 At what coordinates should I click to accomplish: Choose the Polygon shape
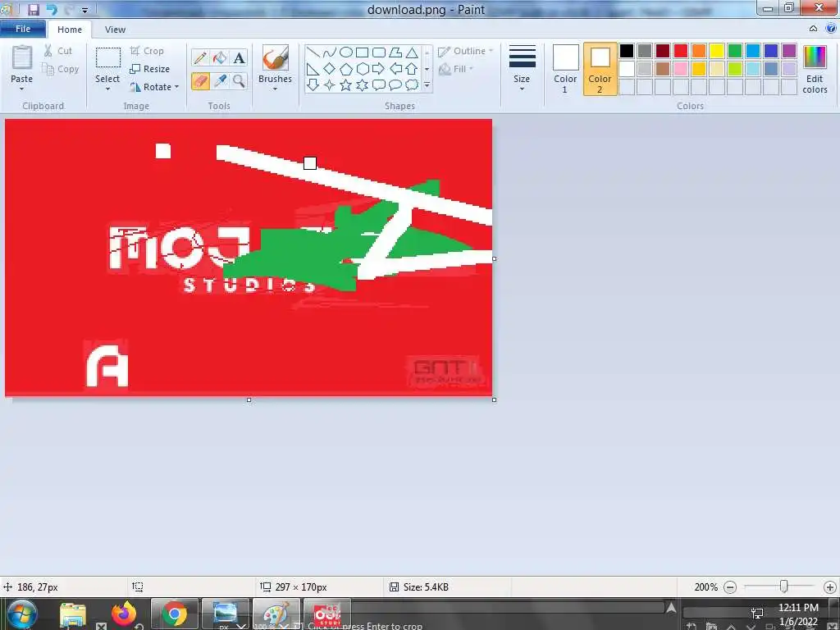[395, 52]
